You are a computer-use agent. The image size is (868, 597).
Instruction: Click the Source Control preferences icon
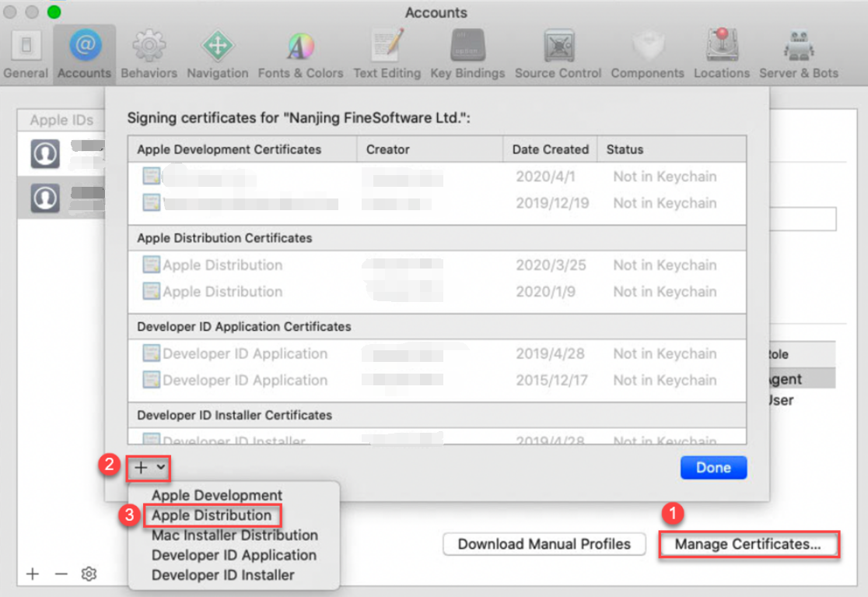coord(558,51)
